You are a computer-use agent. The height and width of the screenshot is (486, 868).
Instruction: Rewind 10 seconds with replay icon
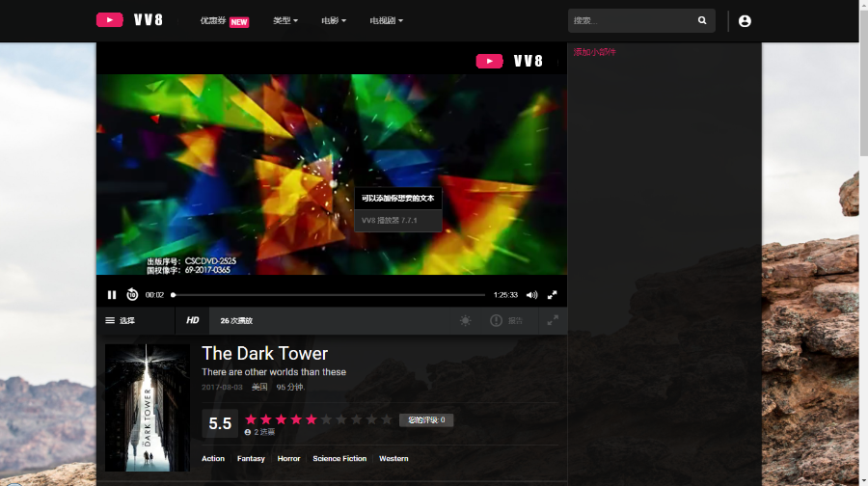click(132, 294)
